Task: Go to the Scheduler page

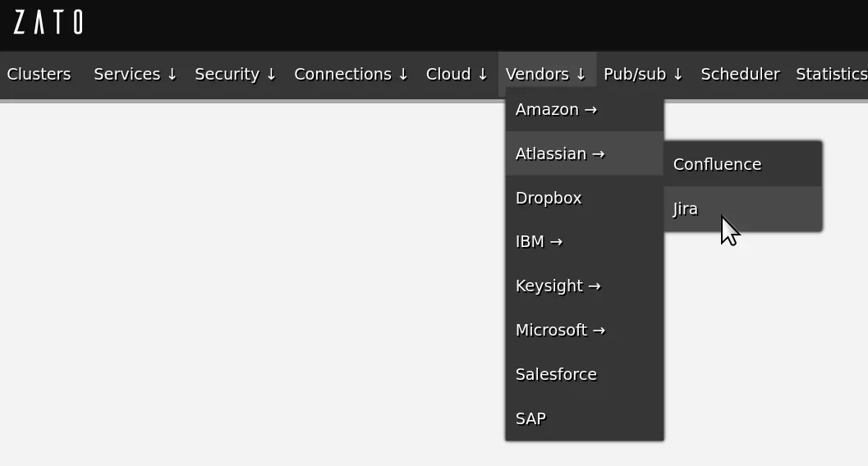Action: click(x=740, y=75)
